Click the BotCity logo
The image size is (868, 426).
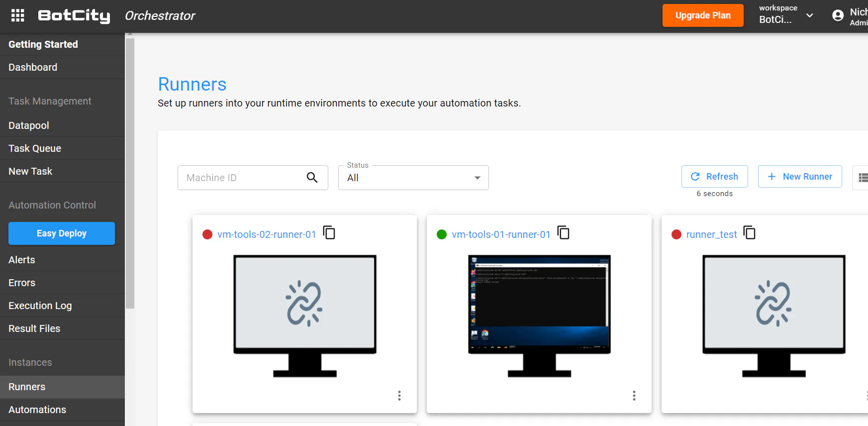pos(74,16)
